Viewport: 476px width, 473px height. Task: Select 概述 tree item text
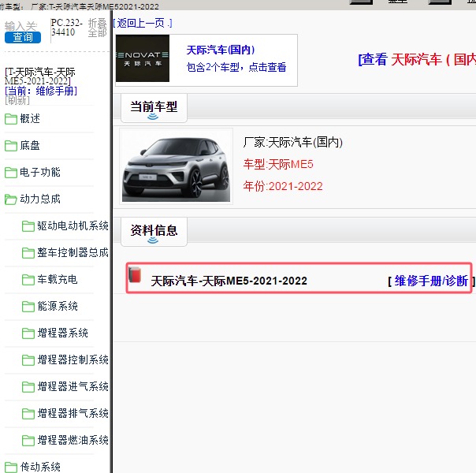point(30,118)
